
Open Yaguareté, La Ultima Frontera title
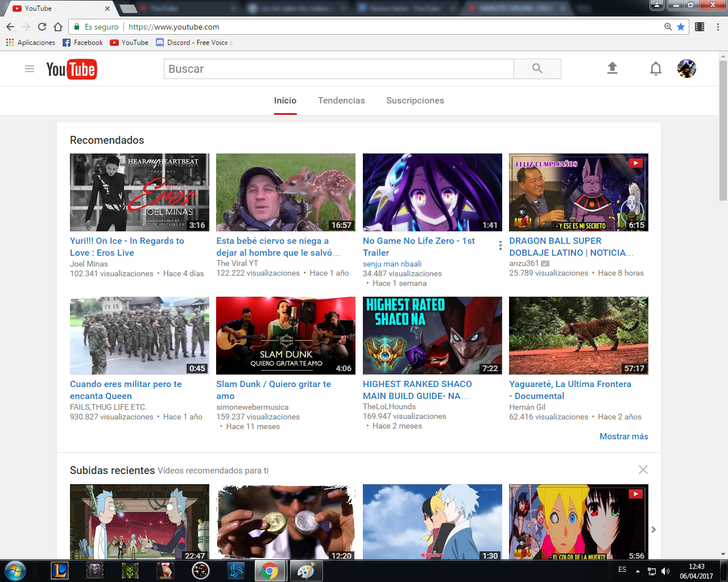click(570, 390)
